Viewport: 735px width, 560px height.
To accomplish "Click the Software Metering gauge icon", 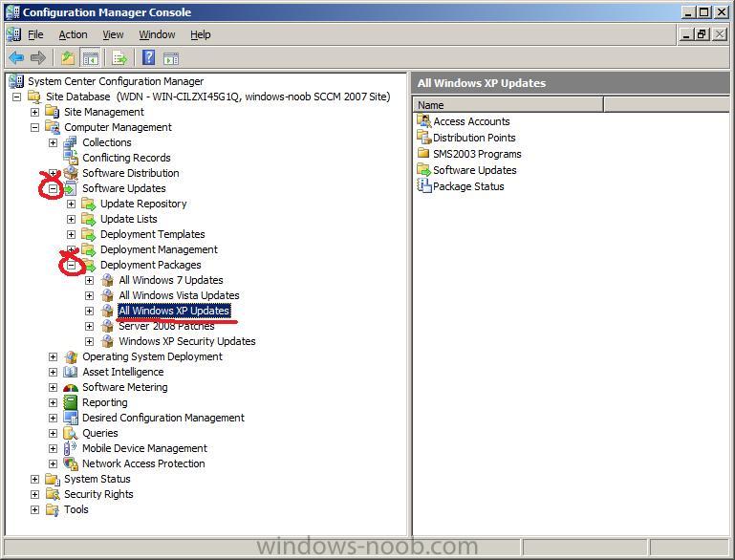I will (71, 388).
